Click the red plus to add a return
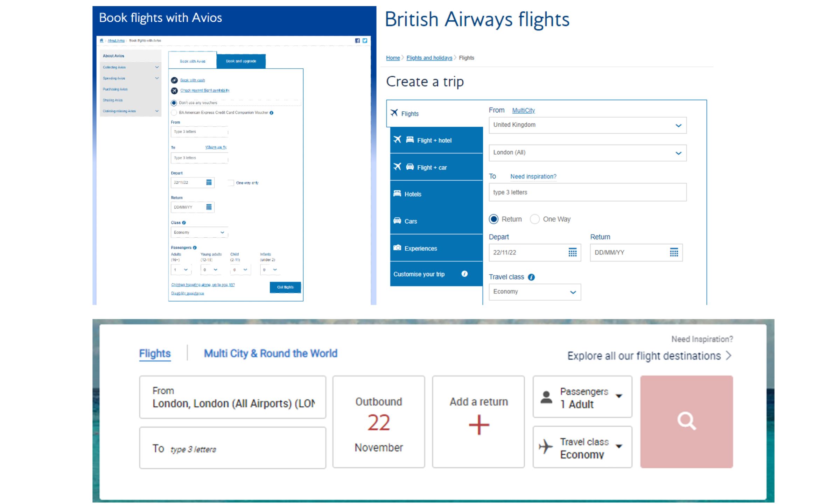This screenshot has height=504, width=840. point(479,425)
